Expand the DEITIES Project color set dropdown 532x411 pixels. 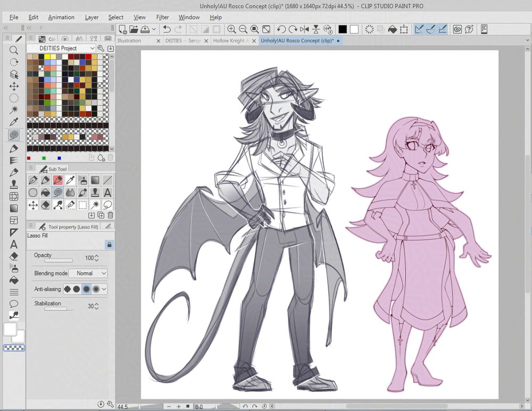92,48
